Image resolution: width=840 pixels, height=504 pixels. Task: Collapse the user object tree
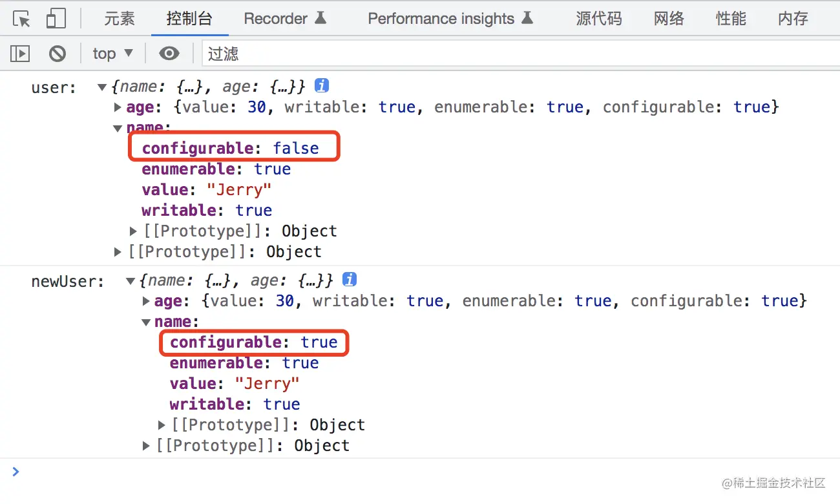click(101, 87)
